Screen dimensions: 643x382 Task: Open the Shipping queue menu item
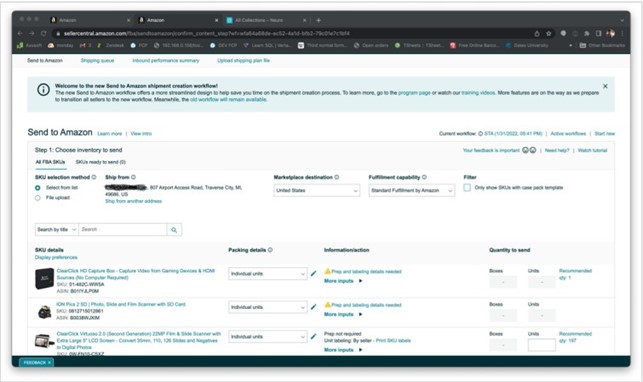(x=97, y=60)
